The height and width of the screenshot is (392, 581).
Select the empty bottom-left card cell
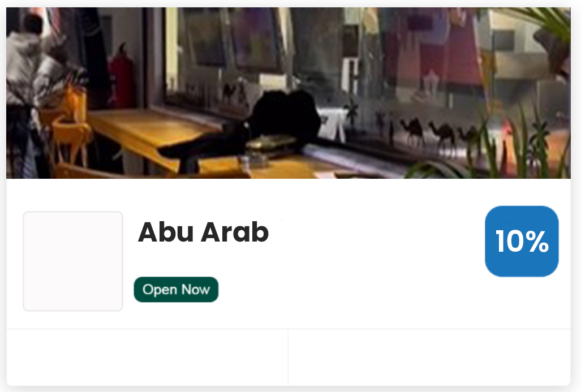pyautogui.click(x=147, y=357)
